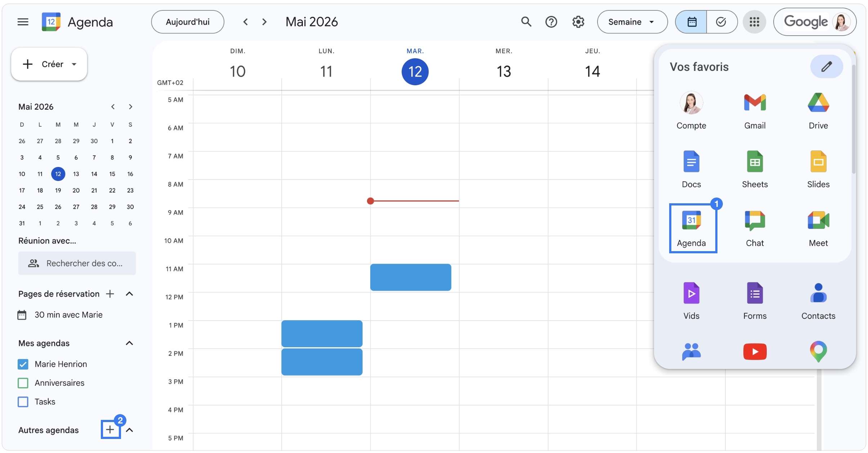Collapse the Pages de réservation section
This screenshot has height=453, width=868.
coord(129,294)
